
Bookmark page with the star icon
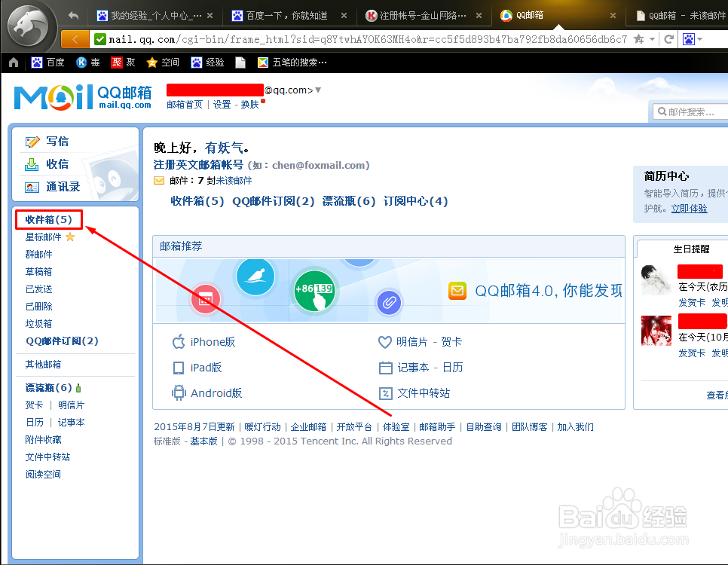point(639,39)
